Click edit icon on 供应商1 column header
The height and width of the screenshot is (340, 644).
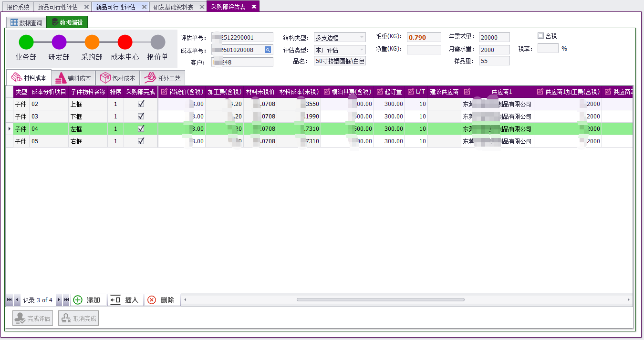(467, 92)
